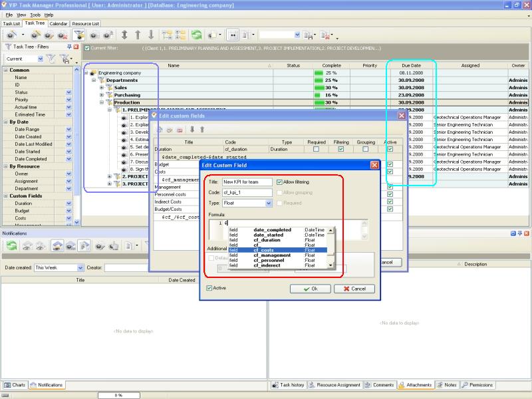Expand the Purchasing department node
The width and height of the screenshot is (532, 399).
tap(102, 95)
